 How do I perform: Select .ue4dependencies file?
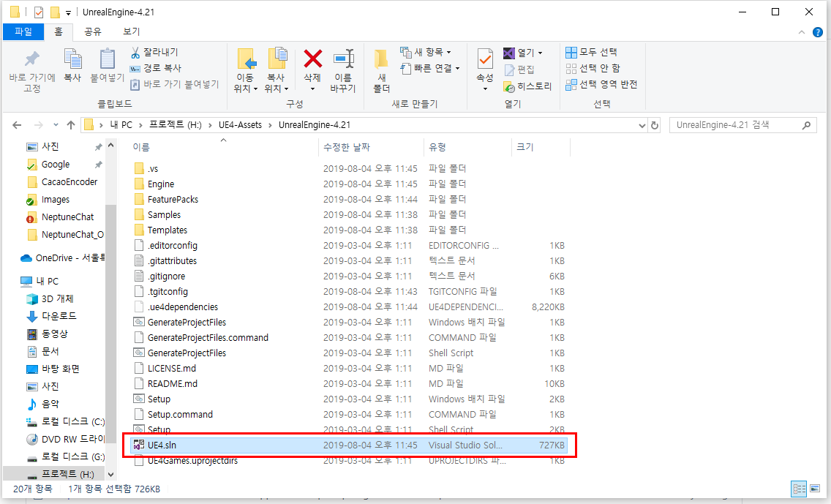point(176,306)
